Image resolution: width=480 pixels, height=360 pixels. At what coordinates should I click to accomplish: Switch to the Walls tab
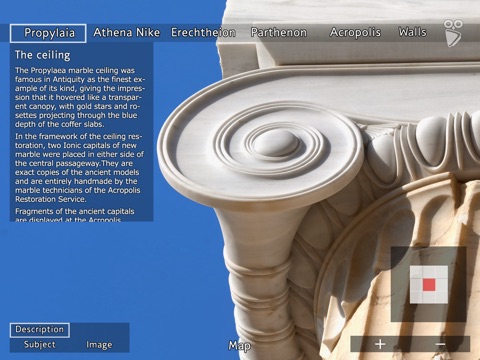pos(413,32)
